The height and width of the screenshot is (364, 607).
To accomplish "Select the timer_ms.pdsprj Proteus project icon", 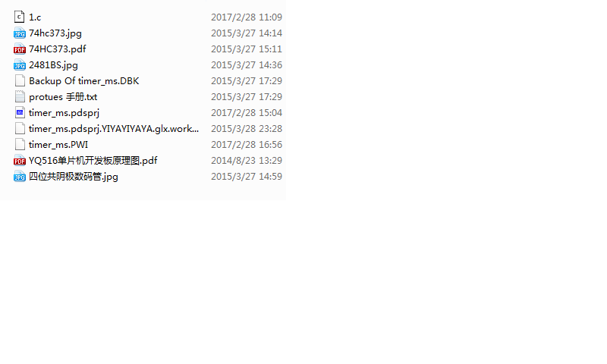I will click(x=20, y=112).
